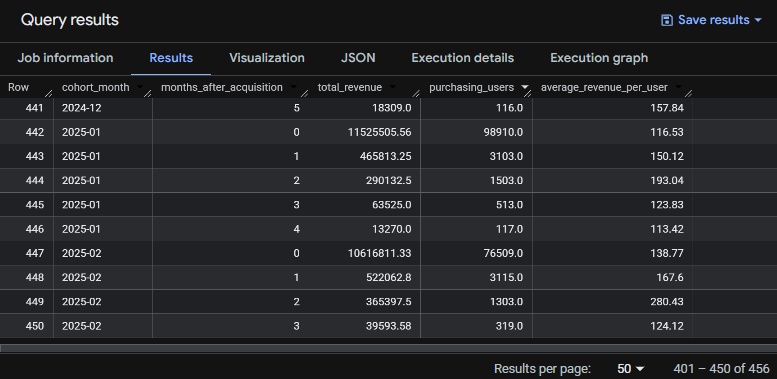
Task: Click the total_revenue column header
Action: [x=350, y=87]
